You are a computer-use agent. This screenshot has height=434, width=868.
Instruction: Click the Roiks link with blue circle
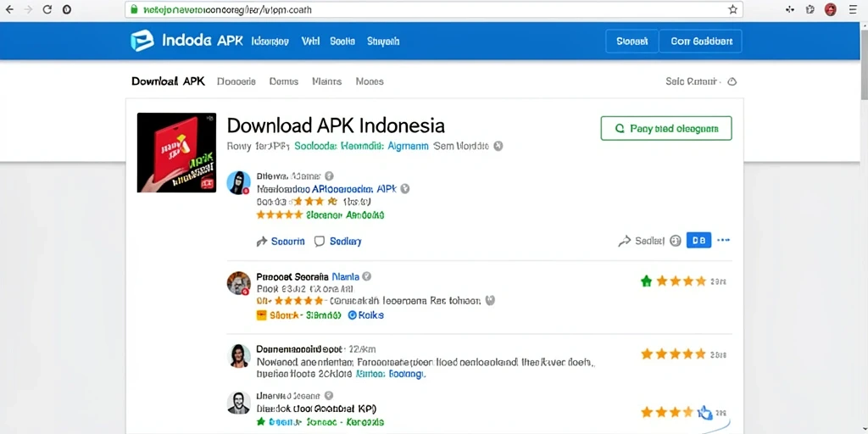coord(365,315)
